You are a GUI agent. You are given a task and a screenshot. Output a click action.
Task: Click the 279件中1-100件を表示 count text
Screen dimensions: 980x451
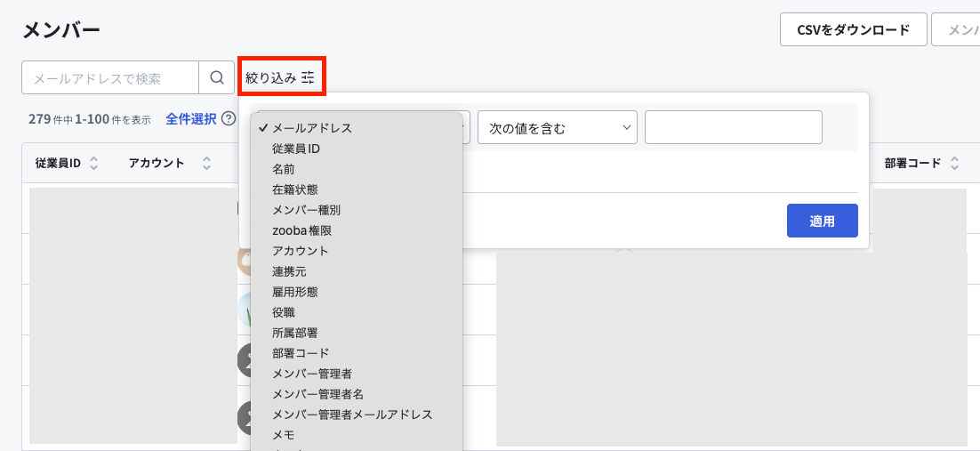[x=90, y=119]
